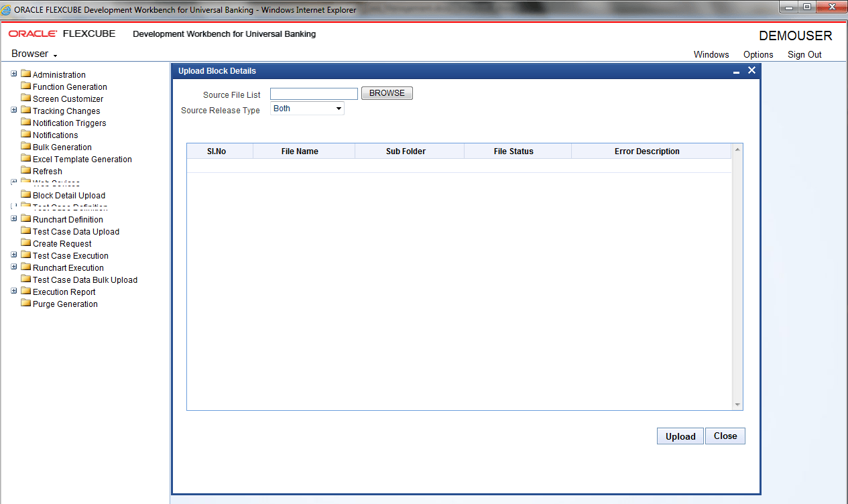This screenshot has height=504, width=848.
Task: Click the Block Detail Upload folder icon
Action: click(x=26, y=195)
